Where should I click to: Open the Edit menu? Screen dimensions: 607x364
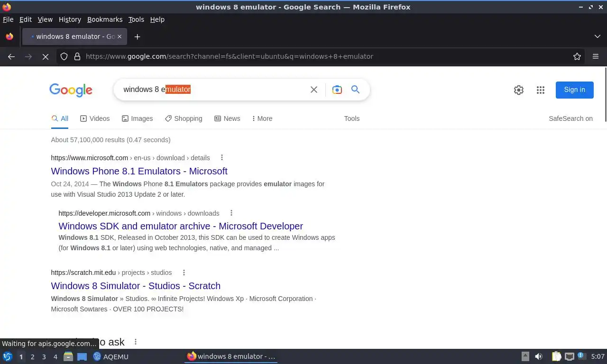[x=26, y=19]
